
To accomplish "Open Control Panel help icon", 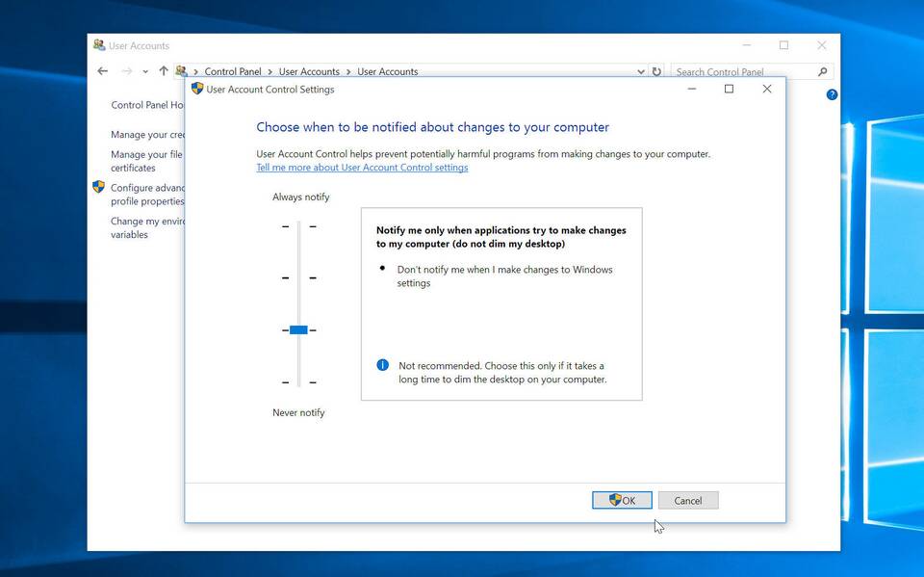I will (x=832, y=94).
